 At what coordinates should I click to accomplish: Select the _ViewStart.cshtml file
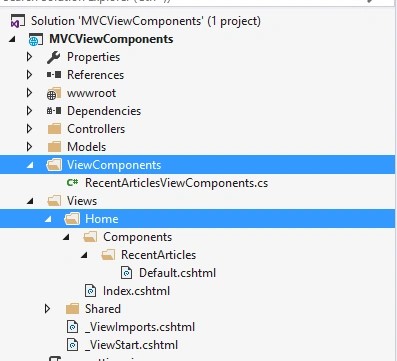[x=131, y=345]
